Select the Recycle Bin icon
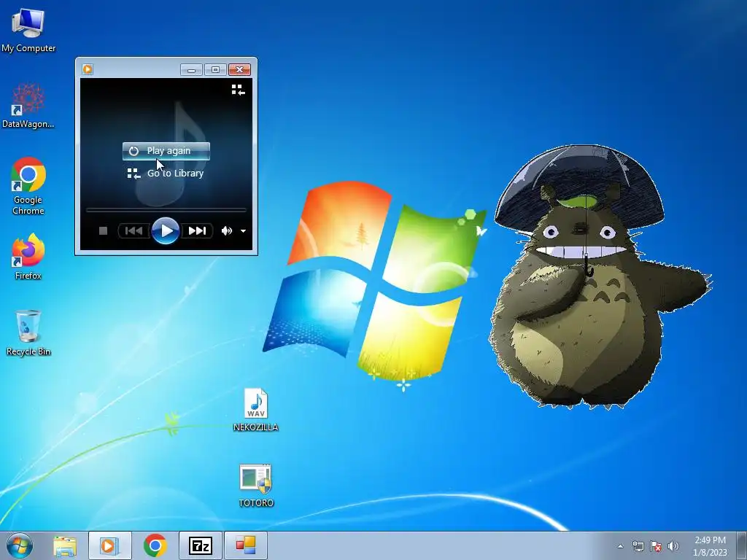Image resolution: width=747 pixels, height=560 pixels. pos(28,332)
